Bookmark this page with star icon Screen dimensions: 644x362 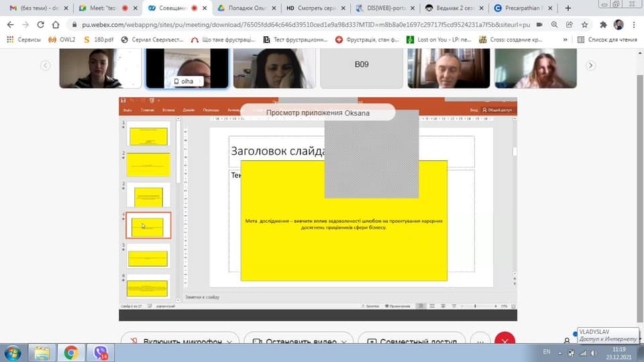click(585, 24)
